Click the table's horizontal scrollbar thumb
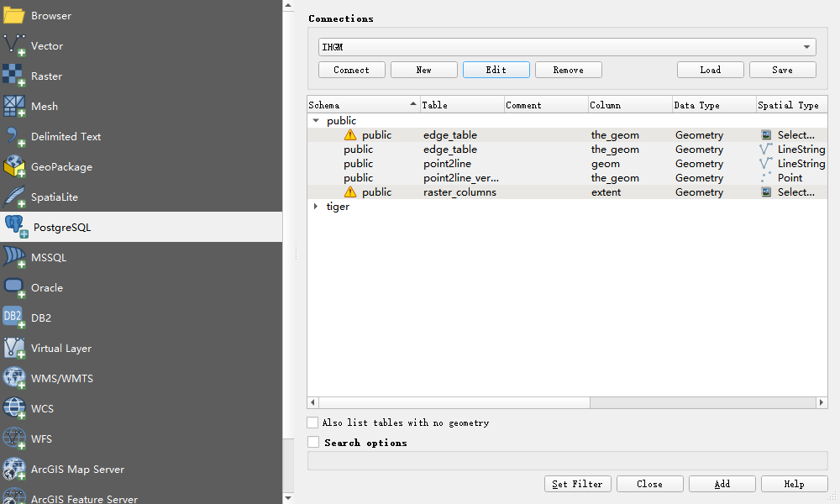 pos(454,402)
